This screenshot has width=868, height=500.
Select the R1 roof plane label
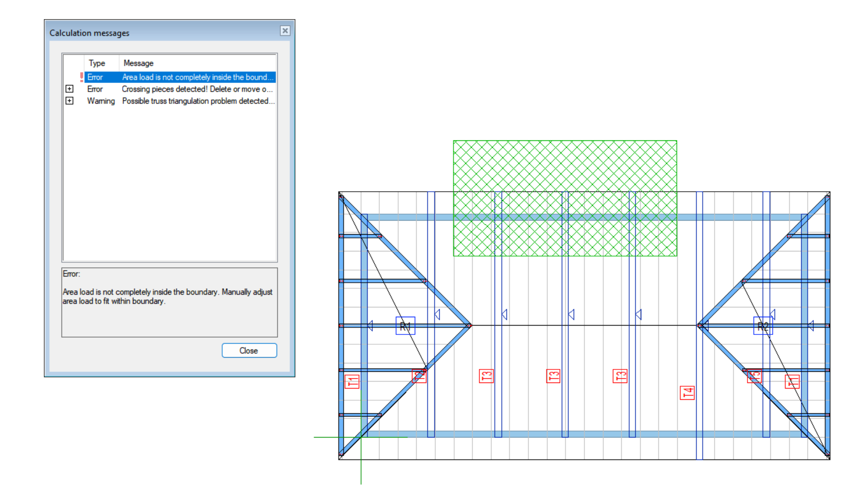(x=405, y=326)
